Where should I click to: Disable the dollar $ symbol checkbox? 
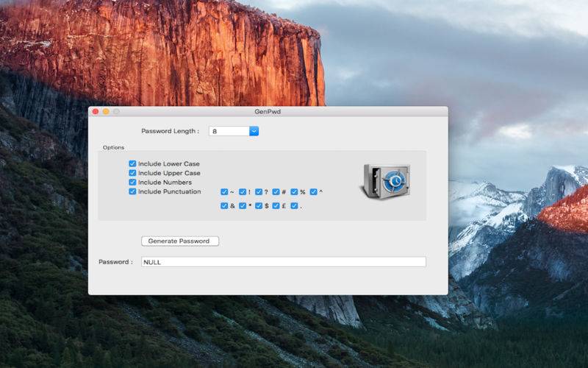tap(259, 206)
